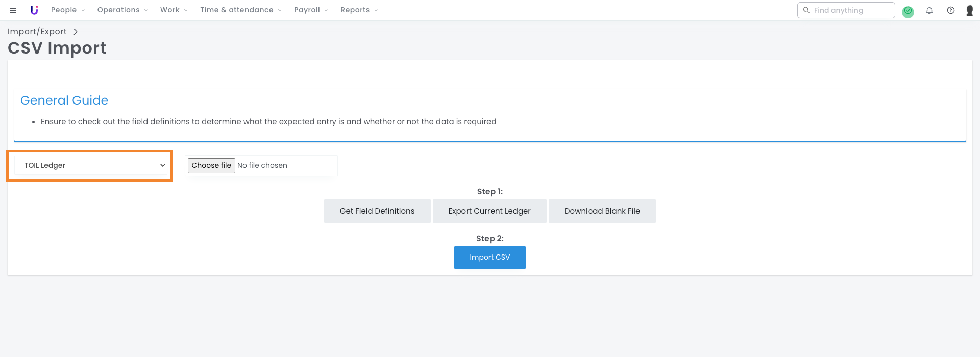
Task: Click the purple U home logo
Action: point(34,10)
